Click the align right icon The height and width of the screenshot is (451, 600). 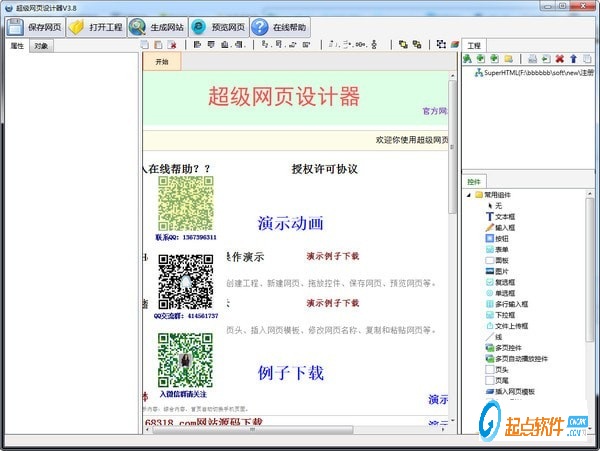tap(239, 45)
